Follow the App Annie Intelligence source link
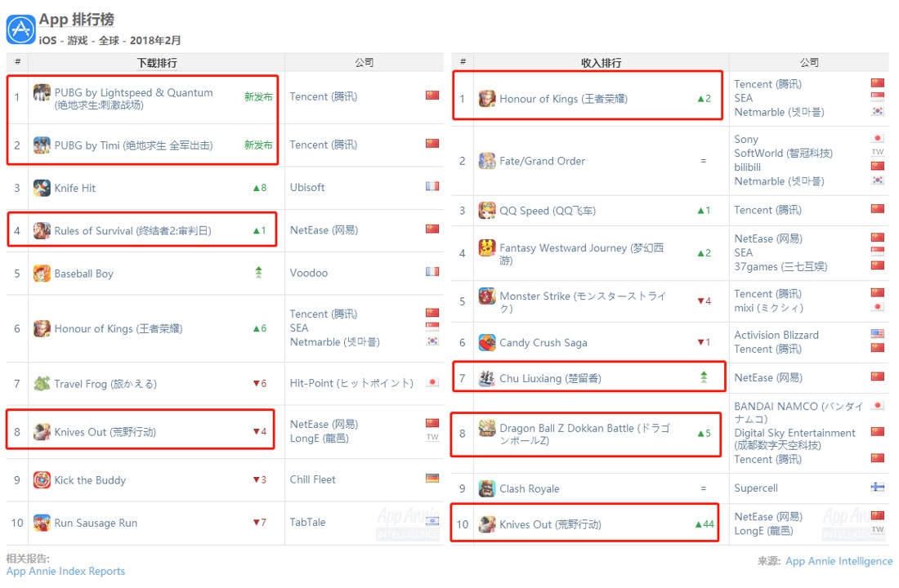Image resolution: width=899 pixels, height=588 pixels. [839, 561]
